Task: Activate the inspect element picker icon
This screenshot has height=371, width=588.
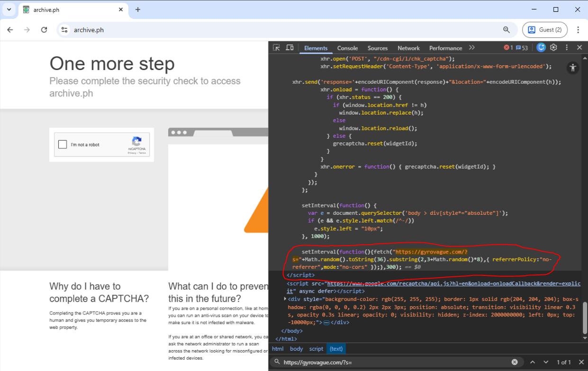Action: [x=277, y=48]
